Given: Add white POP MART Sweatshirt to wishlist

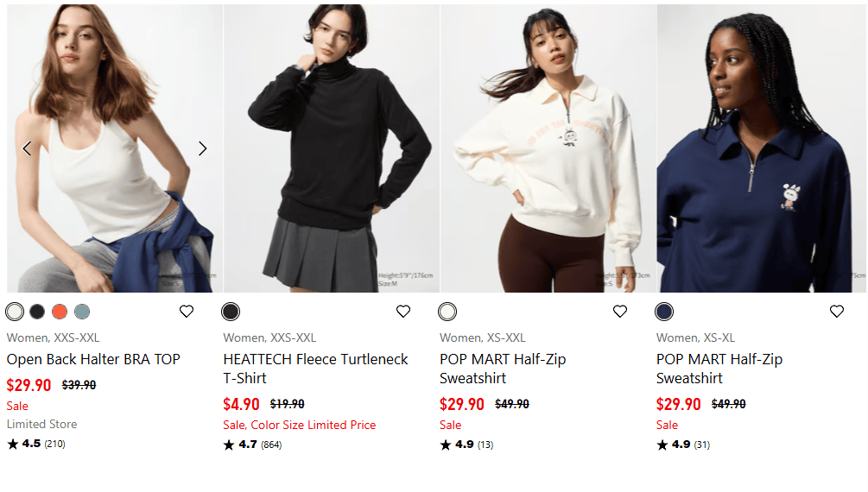Looking at the screenshot, I should (620, 312).
